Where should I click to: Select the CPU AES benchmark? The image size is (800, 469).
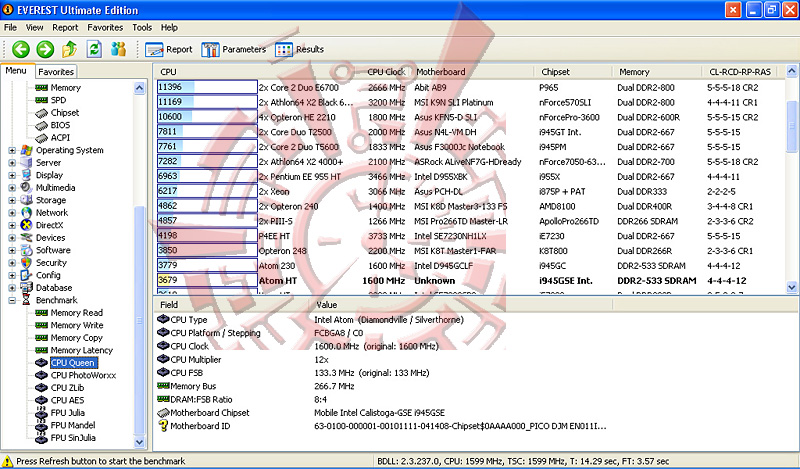(67, 401)
